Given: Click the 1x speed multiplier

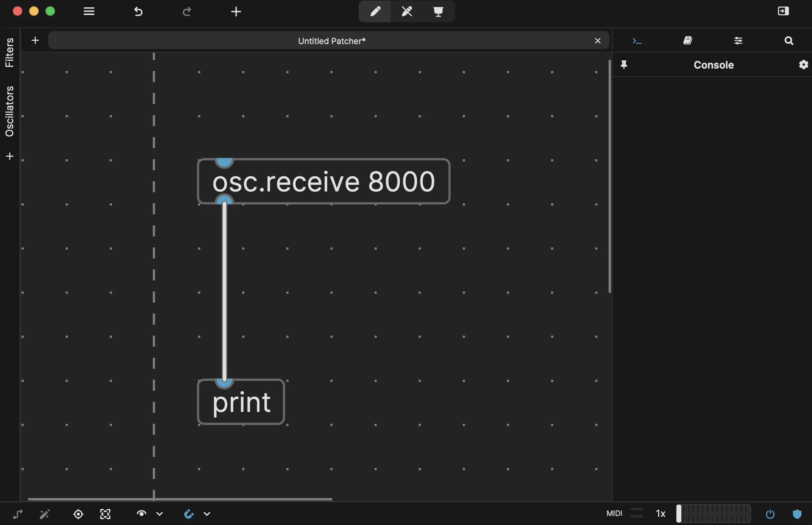Looking at the screenshot, I should (660, 514).
